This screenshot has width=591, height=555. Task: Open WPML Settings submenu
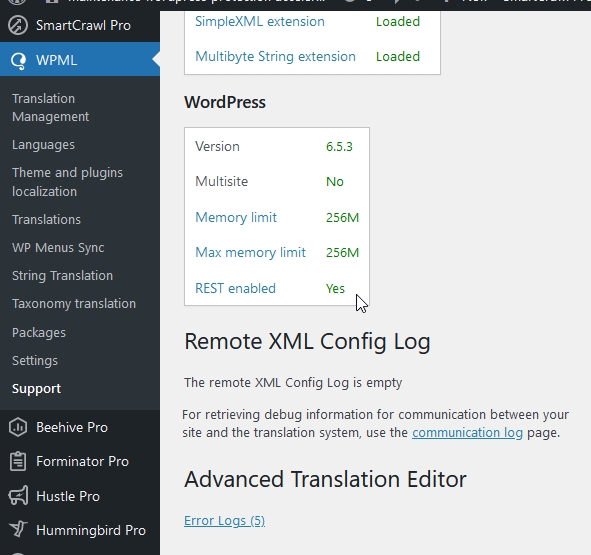click(x=35, y=361)
